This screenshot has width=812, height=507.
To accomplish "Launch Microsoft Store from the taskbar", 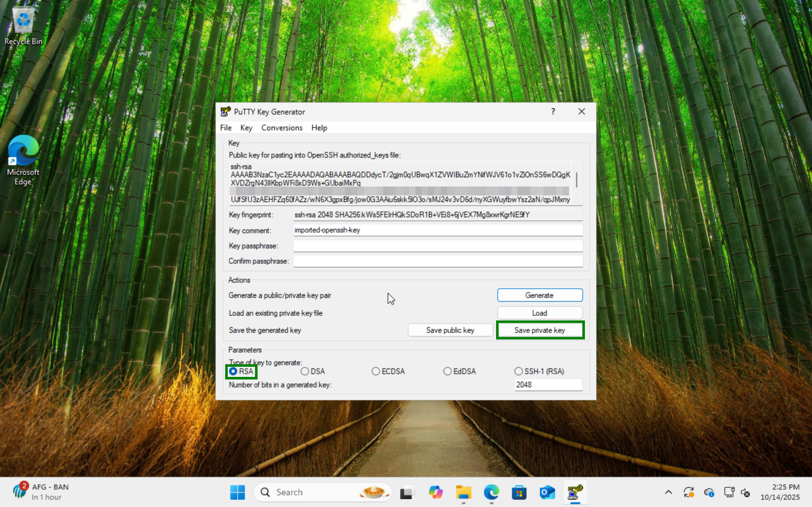I will pyautogui.click(x=519, y=492).
